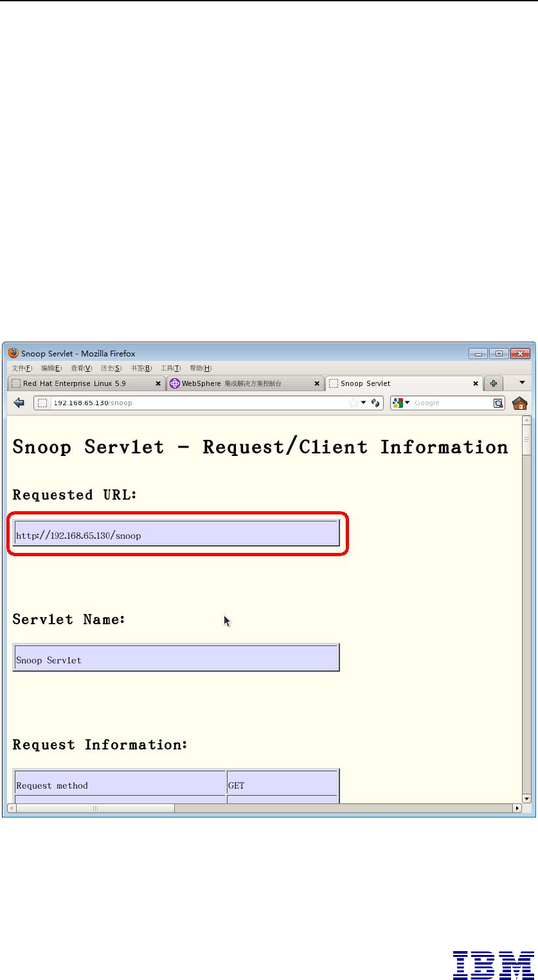Click the vertical scrollbar up arrow

pos(527,421)
